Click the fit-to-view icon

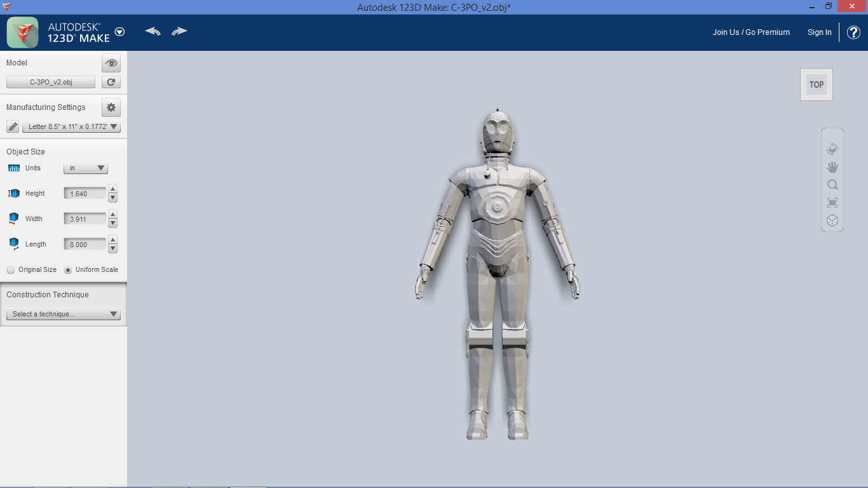click(832, 203)
